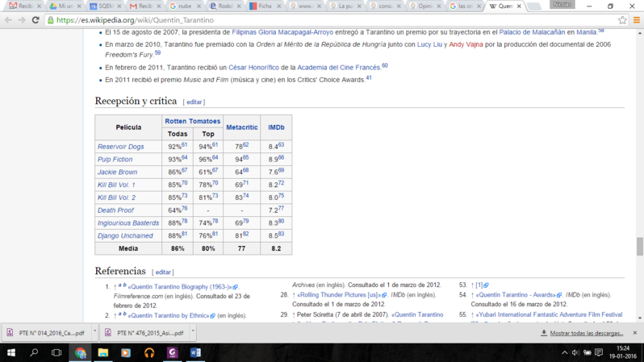Open options arrow for PTE N° 014_2016 download
644x362 pixels.
click(x=95, y=331)
